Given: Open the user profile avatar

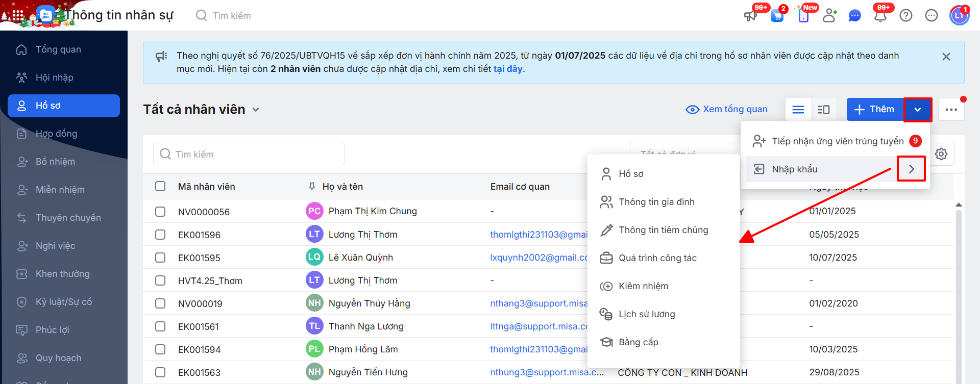Looking at the screenshot, I should (959, 15).
